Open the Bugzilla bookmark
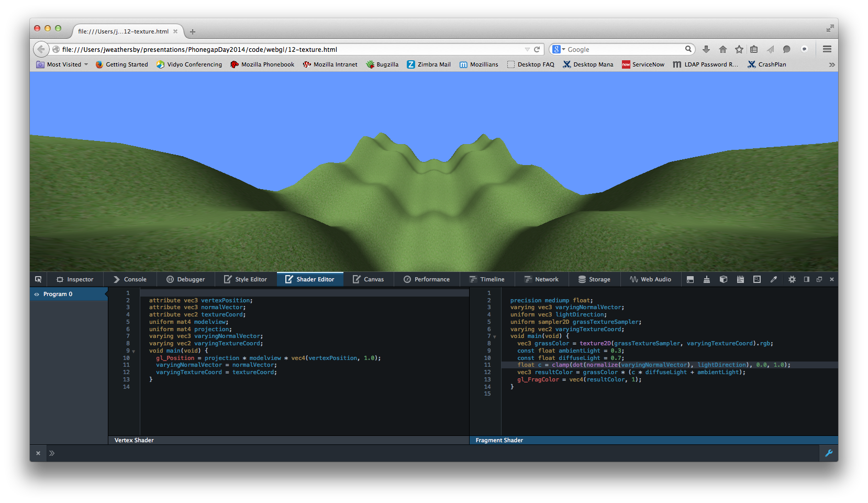Viewport: 868px width, 503px height. coord(382,64)
